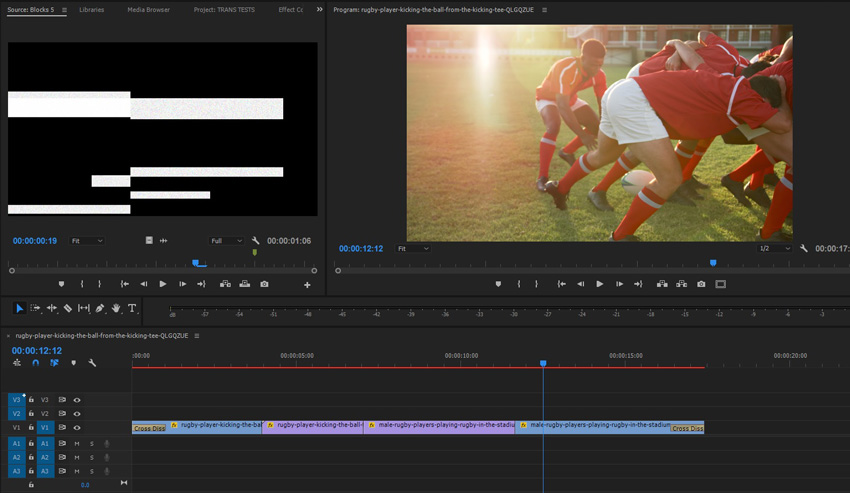
Task: Add marker in Source monitor
Action: click(61, 284)
